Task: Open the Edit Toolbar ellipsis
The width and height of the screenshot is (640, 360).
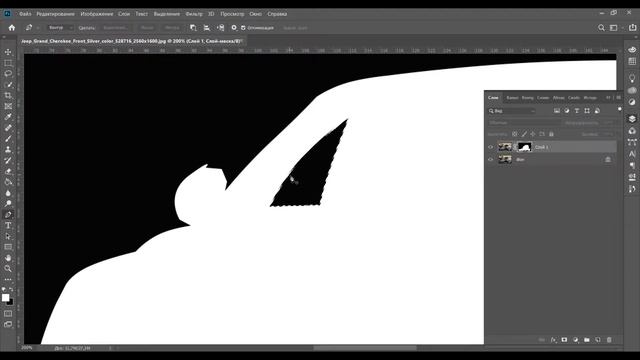Action: tap(8, 280)
